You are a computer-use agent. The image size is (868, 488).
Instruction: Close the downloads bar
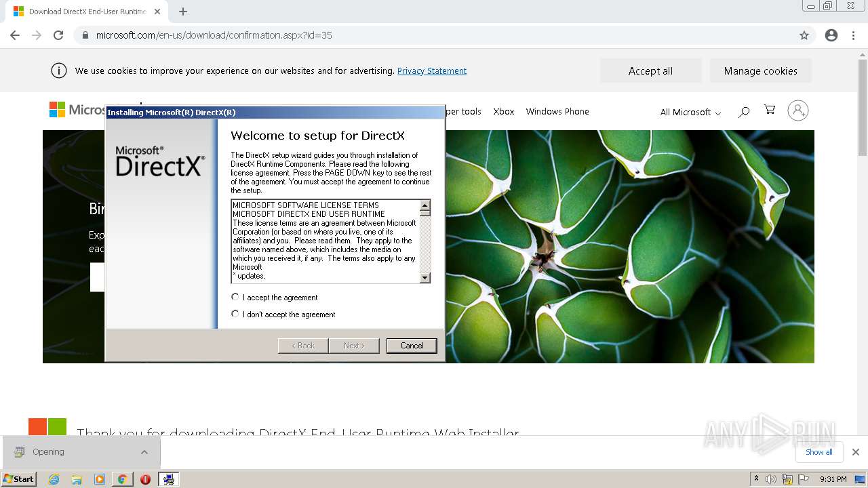coord(856,452)
